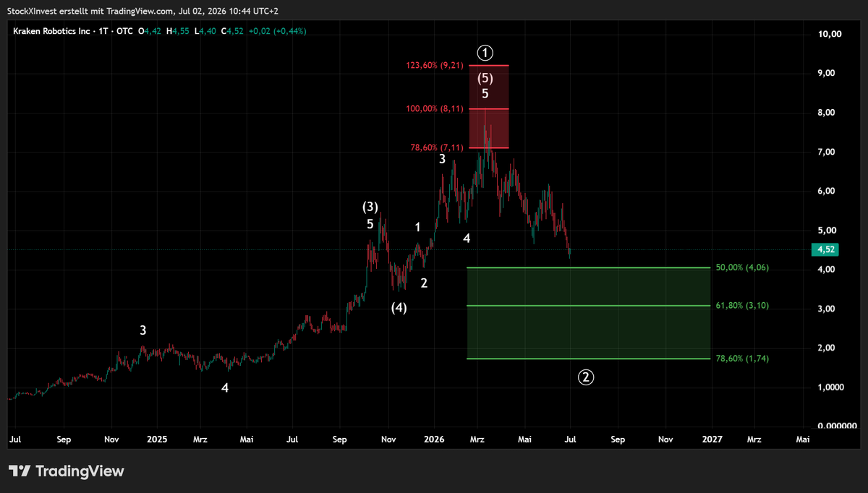868x493 pixels.
Task: Click the change value +0,02 (+0,44%)
Action: click(278, 30)
